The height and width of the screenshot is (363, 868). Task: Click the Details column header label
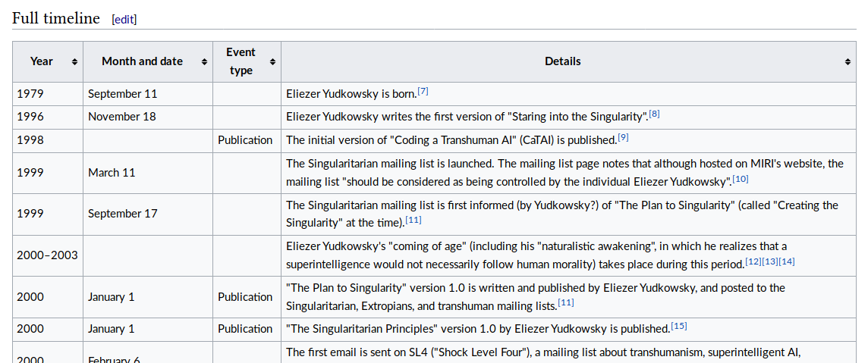pyautogui.click(x=562, y=61)
